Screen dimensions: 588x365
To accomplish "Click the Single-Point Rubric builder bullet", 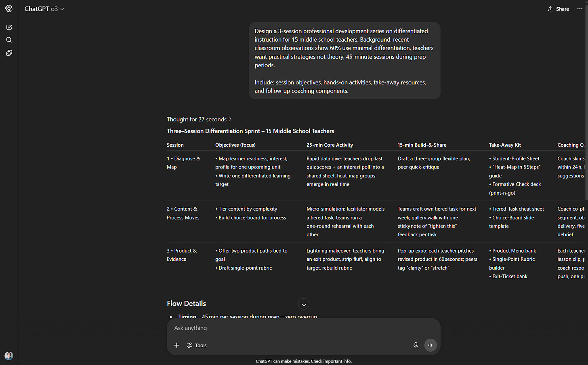I will 512,264.
